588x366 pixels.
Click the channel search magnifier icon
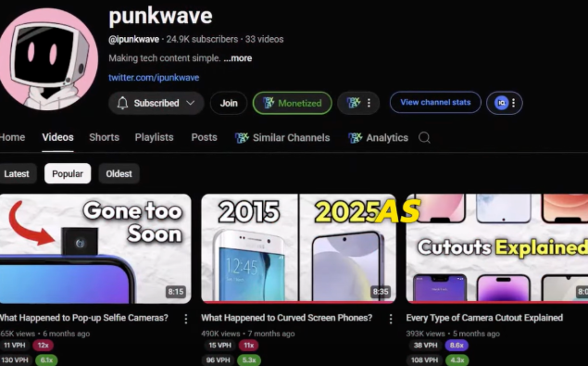(x=424, y=138)
